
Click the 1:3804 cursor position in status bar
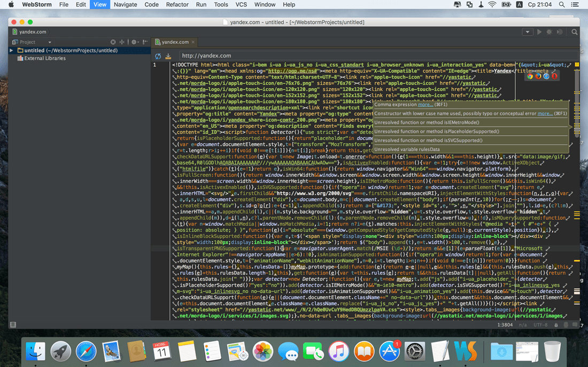coord(505,325)
